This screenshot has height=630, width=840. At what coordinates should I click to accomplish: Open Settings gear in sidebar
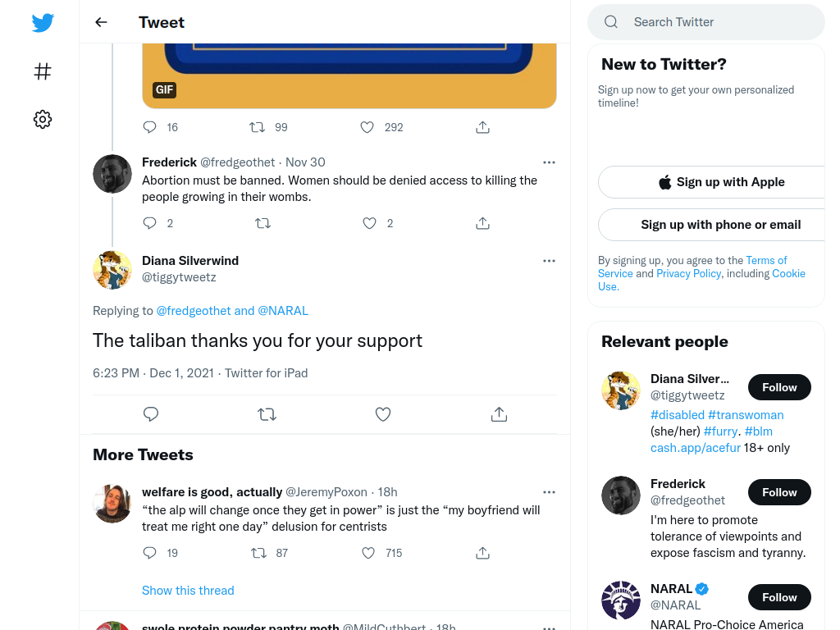coord(43,119)
